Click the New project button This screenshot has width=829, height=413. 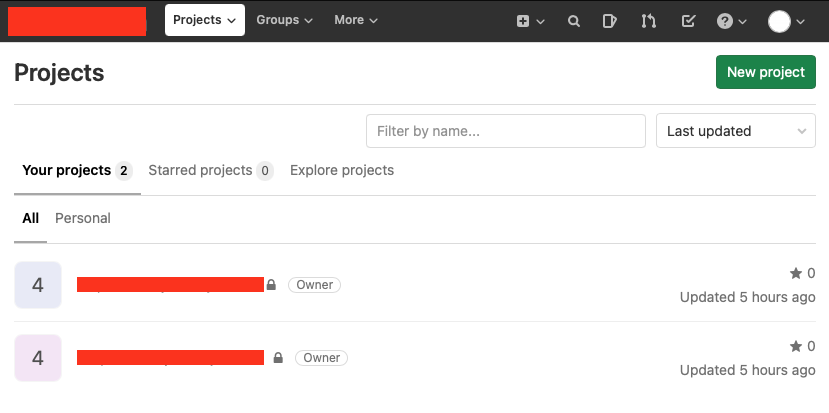[x=765, y=72]
